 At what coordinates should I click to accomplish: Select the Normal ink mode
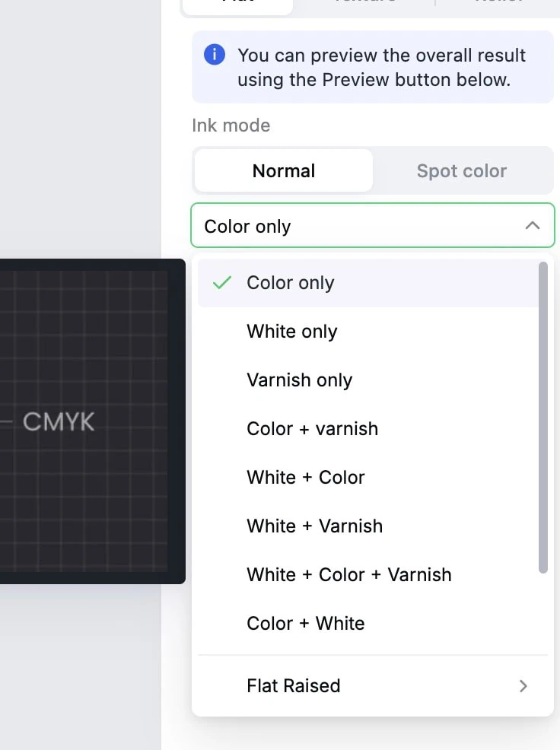(x=284, y=170)
